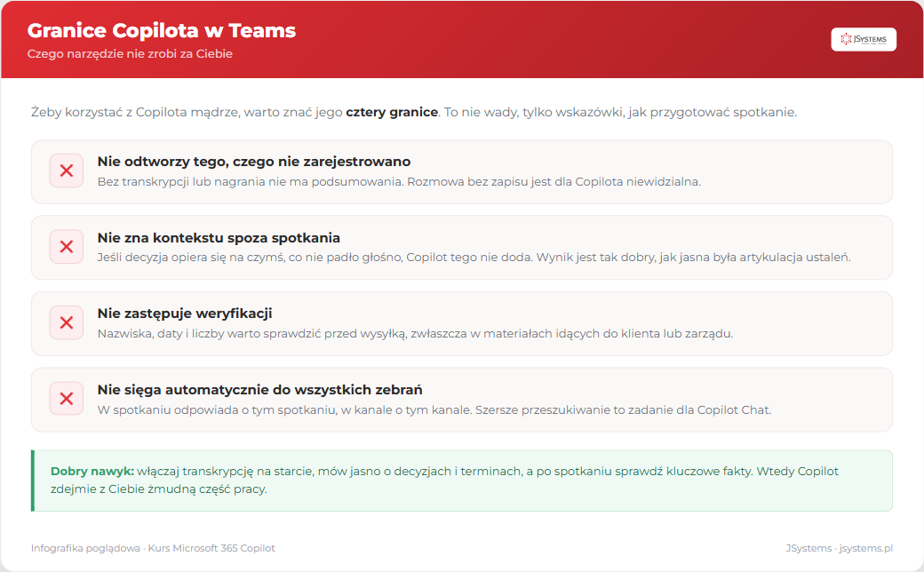
Task: Click X icon beside 'Nie odtworzy tego'
Action: [67, 171]
